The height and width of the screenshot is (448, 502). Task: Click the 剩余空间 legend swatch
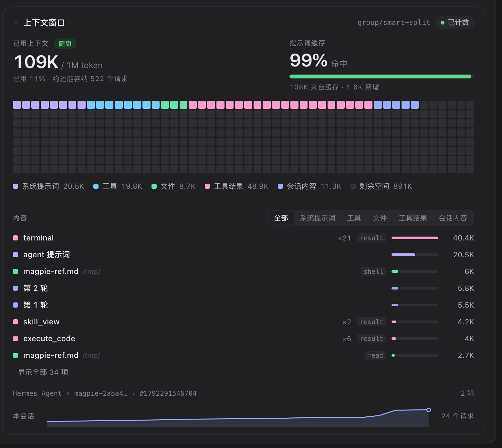click(x=353, y=186)
